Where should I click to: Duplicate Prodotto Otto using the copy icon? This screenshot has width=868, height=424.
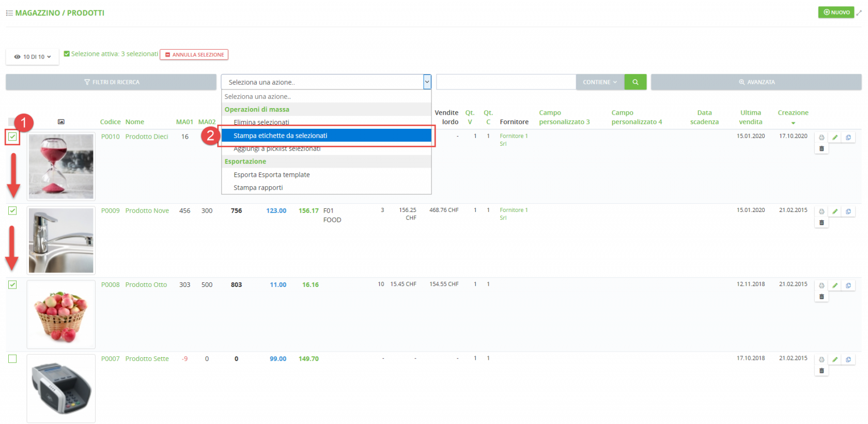pyautogui.click(x=848, y=285)
